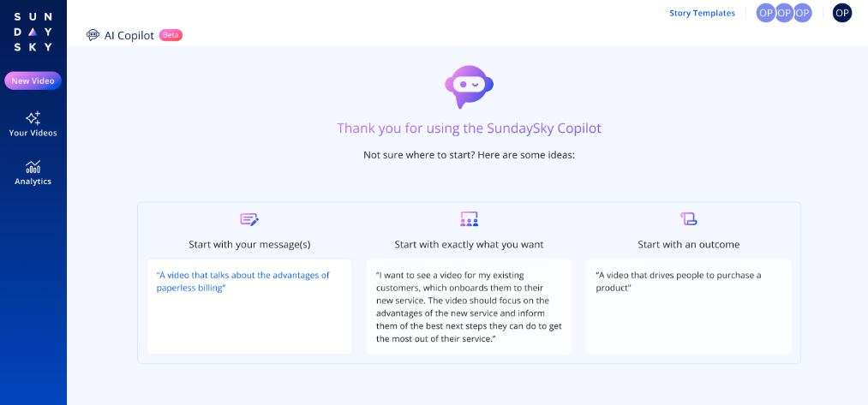Click the winking Copilot robot mascot

pyautogui.click(x=469, y=86)
